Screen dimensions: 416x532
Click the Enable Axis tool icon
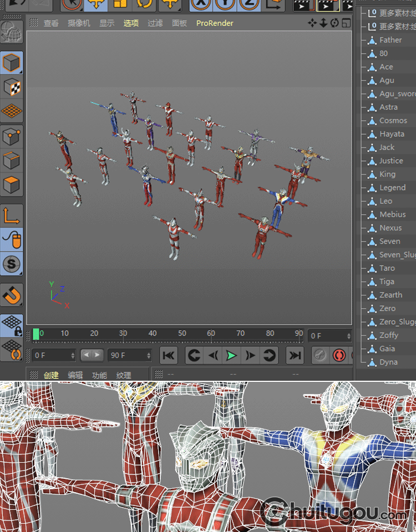12,215
